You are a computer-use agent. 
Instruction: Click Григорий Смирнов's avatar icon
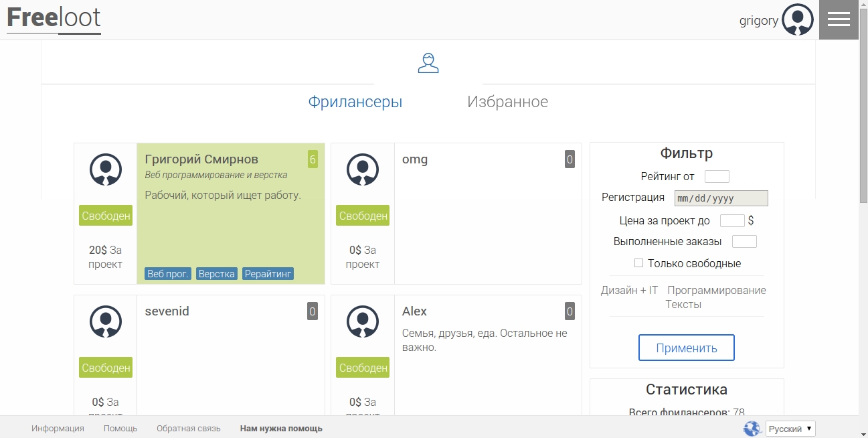106,169
